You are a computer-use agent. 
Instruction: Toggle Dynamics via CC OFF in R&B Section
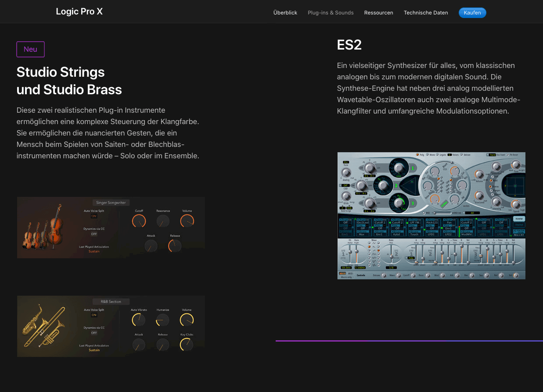(x=94, y=333)
